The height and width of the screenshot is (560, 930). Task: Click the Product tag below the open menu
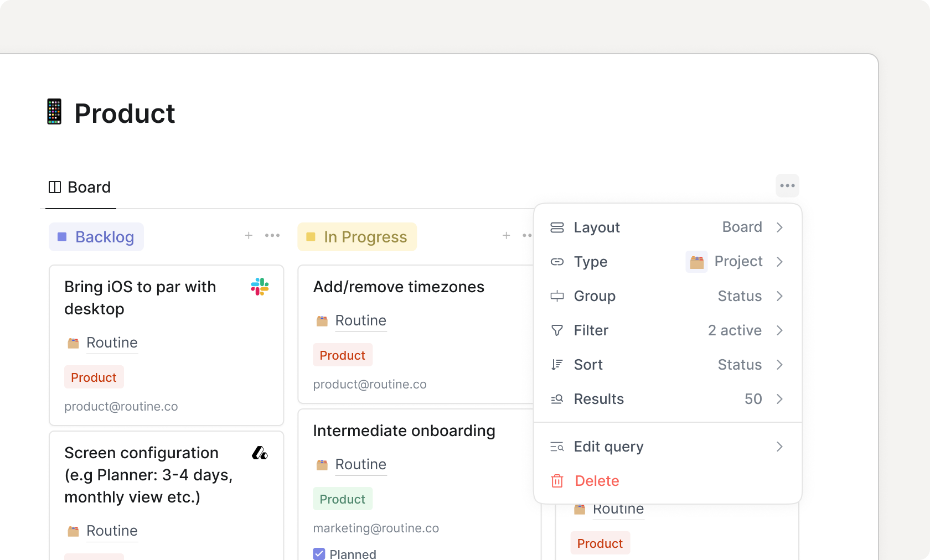600,543
